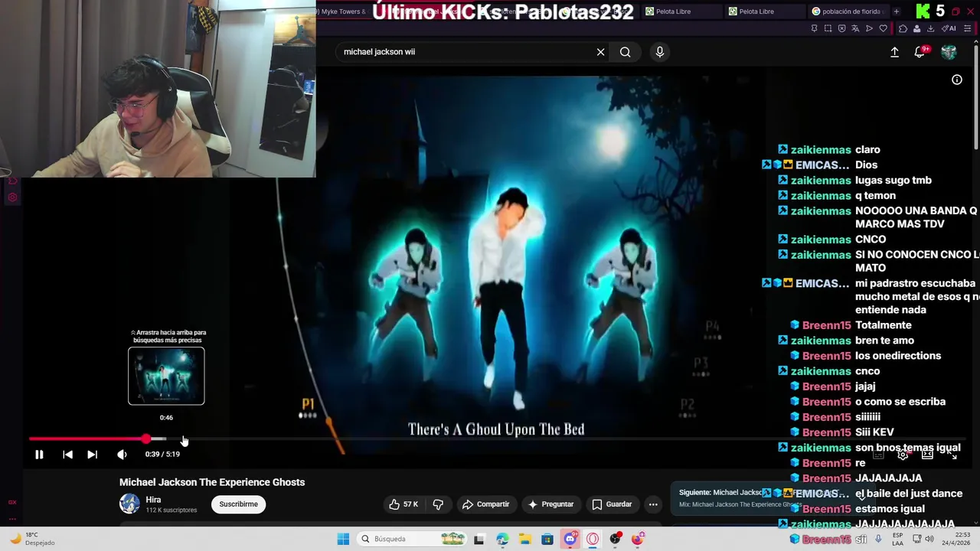Open a new browser tab with plus
Image resolution: width=980 pixels, height=551 pixels.
pos(897,11)
